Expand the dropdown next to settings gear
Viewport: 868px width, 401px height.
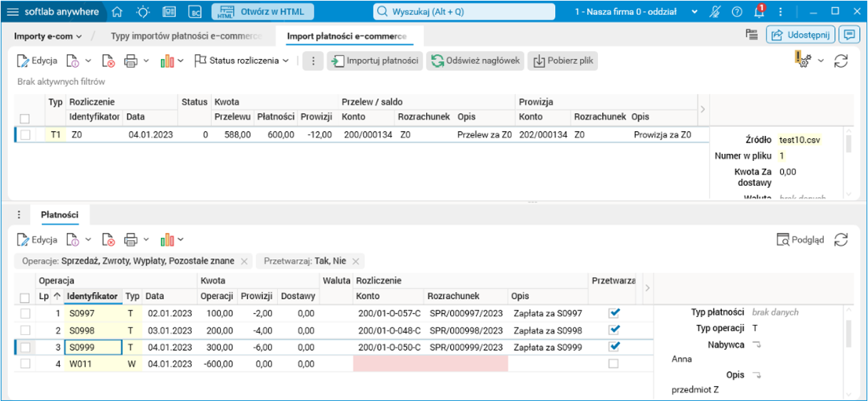(820, 61)
